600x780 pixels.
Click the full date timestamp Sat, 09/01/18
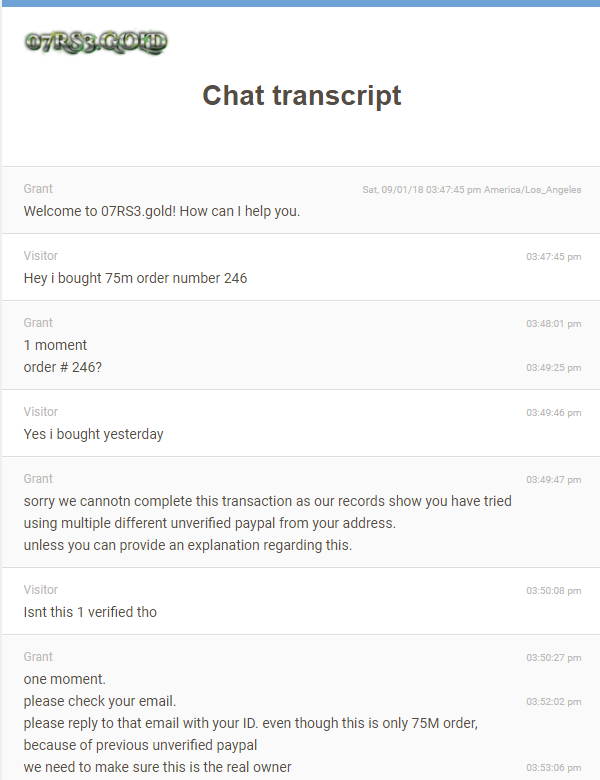point(472,190)
